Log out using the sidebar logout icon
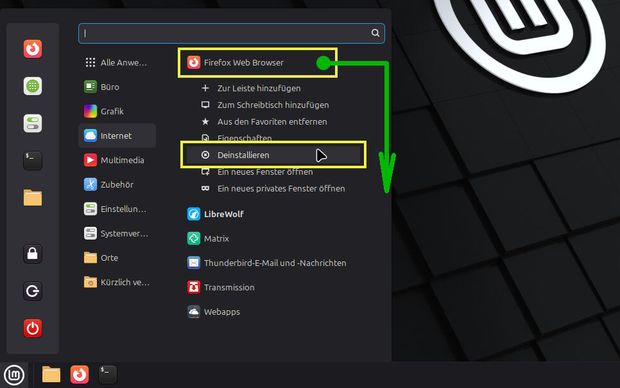 [32, 291]
